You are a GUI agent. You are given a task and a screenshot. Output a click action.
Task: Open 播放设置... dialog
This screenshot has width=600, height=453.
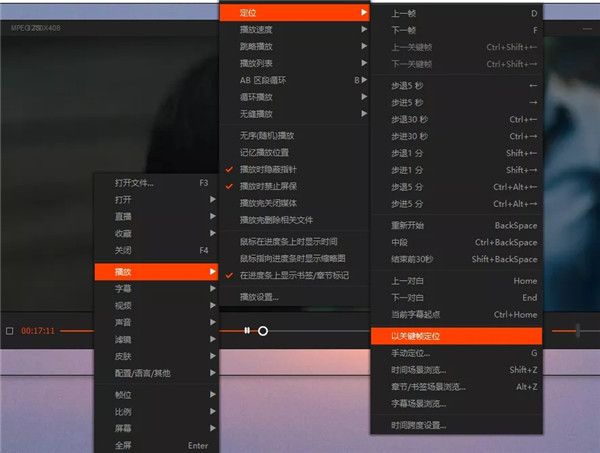(260, 297)
